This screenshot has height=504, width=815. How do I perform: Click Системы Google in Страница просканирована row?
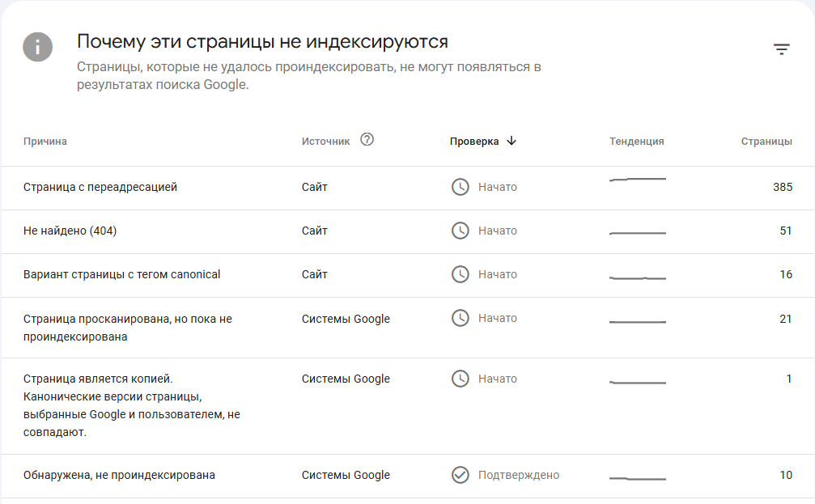coord(346,319)
